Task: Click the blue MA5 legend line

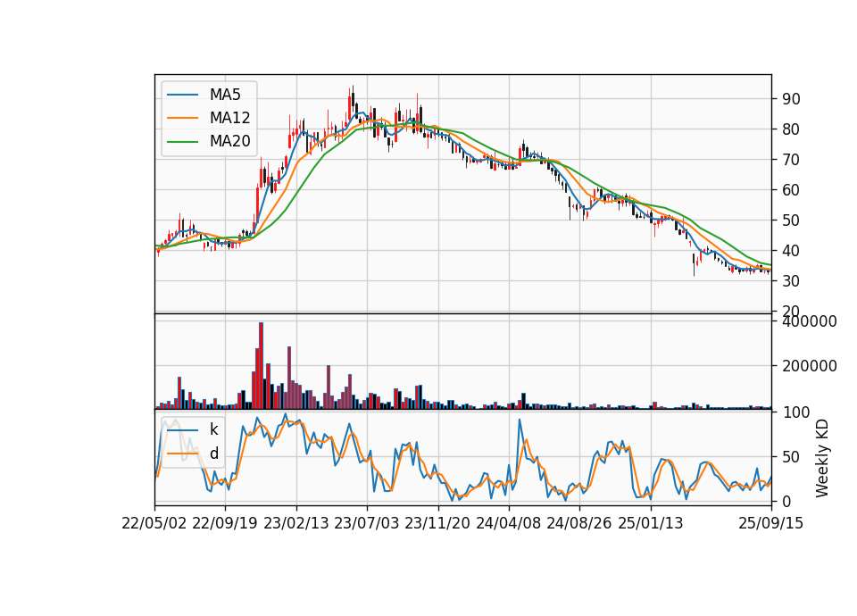Action: coord(182,95)
